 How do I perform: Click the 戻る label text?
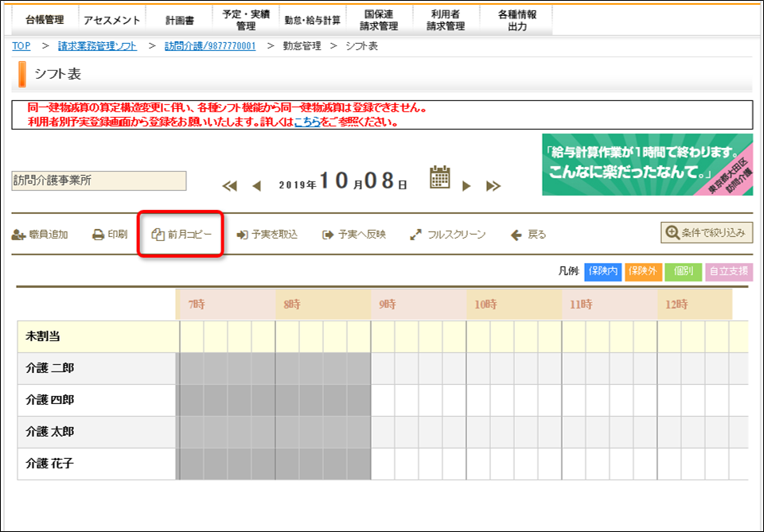[x=537, y=235]
